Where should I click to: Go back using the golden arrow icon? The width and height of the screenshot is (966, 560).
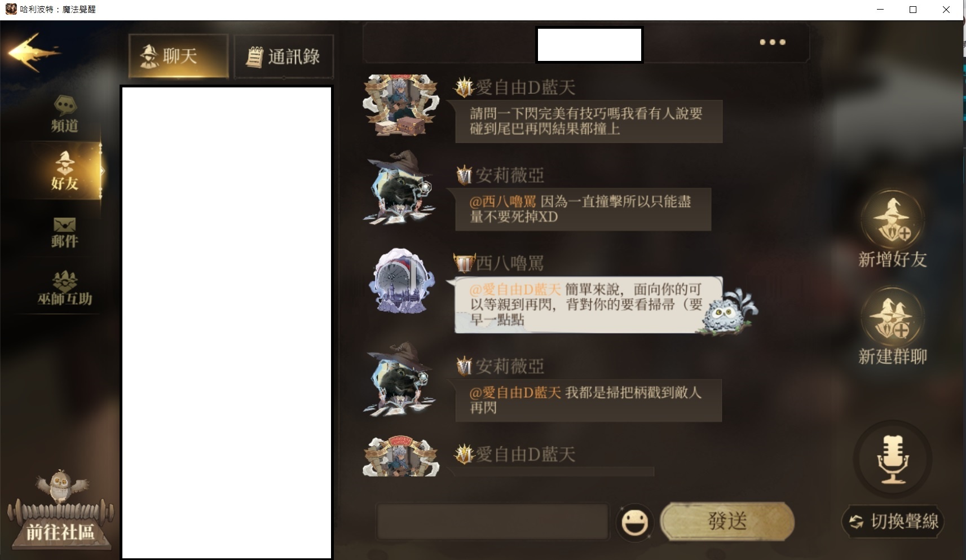pyautogui.click(x=34, y=52)
